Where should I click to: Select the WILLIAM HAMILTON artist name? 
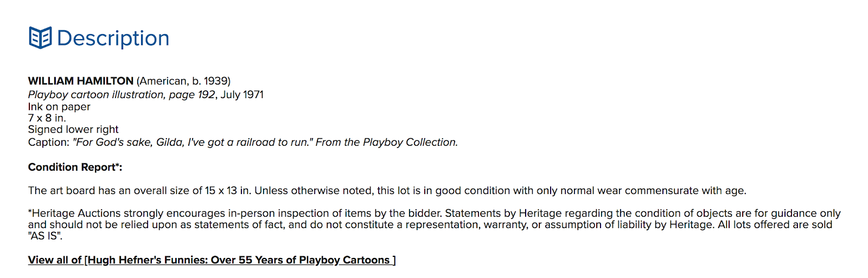click(81, 81)
